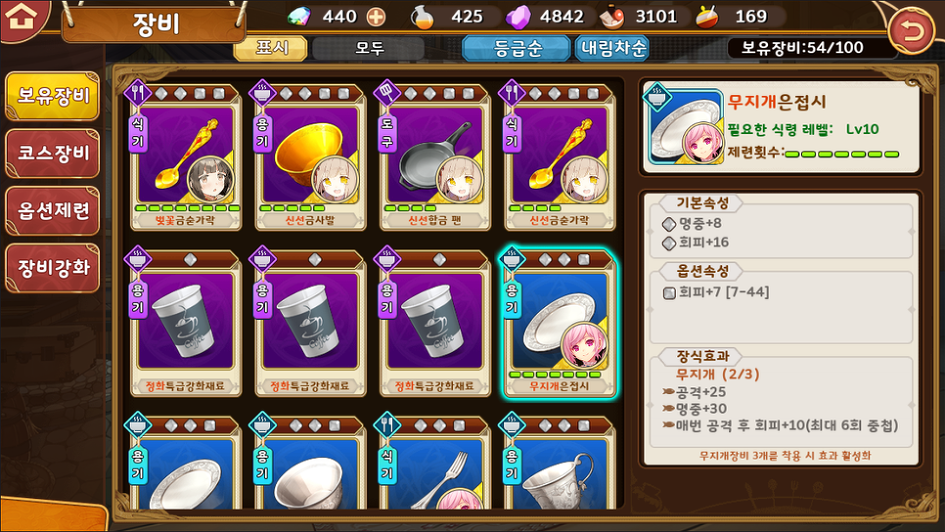945x532 pixels.
Task: Change sorting with the 등급순 button
Action: tap(516, 48)
